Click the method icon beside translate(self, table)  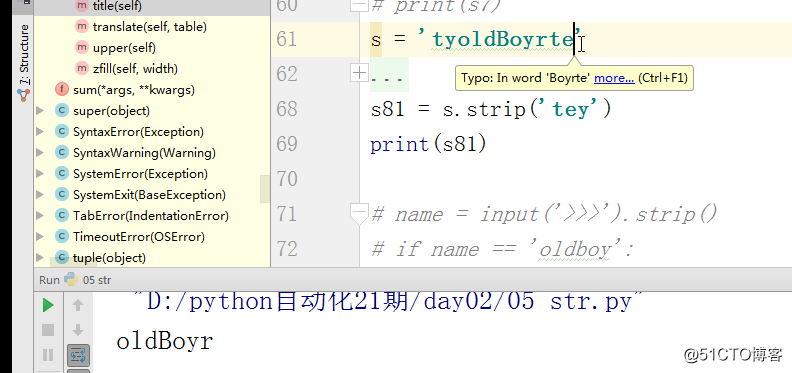coord(82,27)
